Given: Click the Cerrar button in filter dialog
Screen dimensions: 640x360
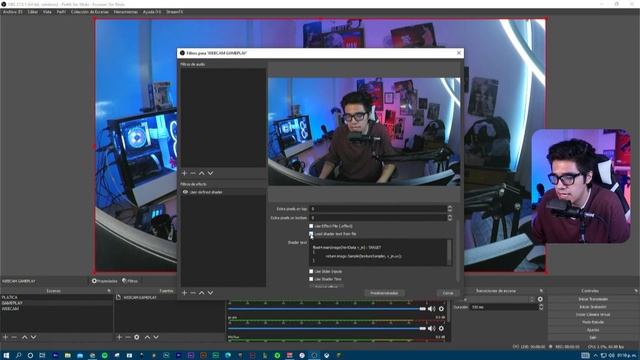Looking at the screenshot, I should coord(448,293).
